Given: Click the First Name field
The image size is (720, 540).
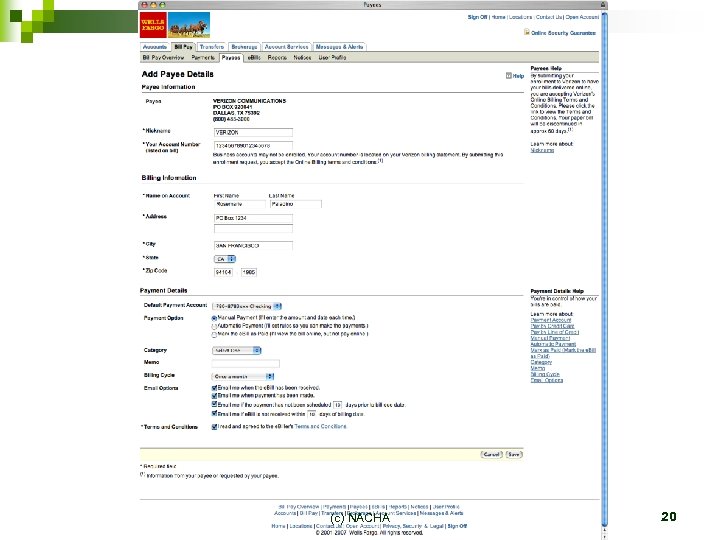Looking at the screenshot, I should coord(240,204).
